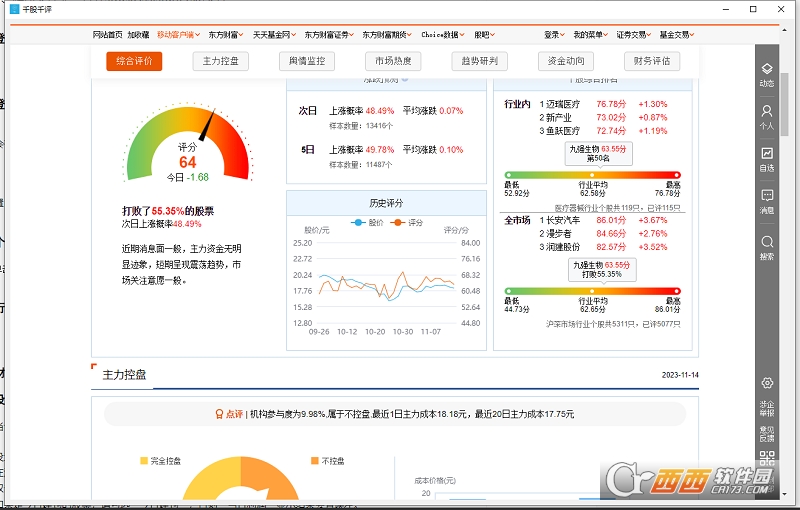Expand the 东方财富 dropdown menu

click(x=226, y=35)
